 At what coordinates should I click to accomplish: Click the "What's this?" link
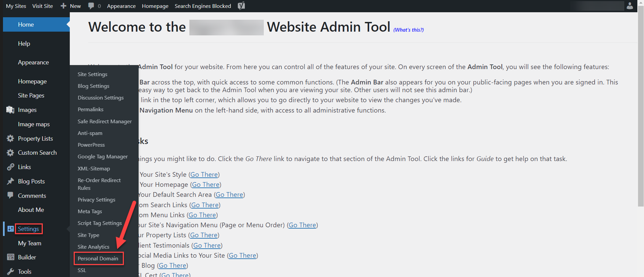coord(408,30)
